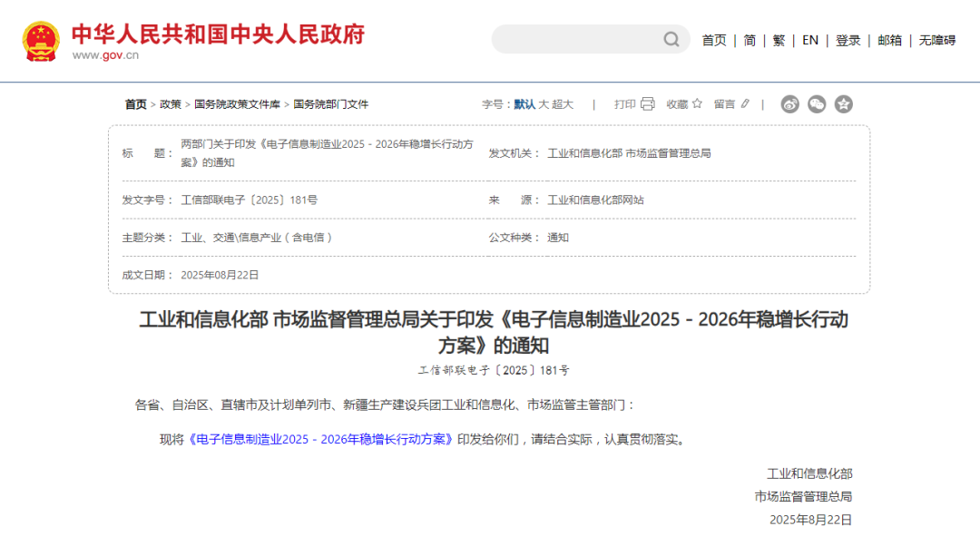The image size is (980, 546).
Task: Switch to traditional Chinese 繁
Action: point(779,41)
